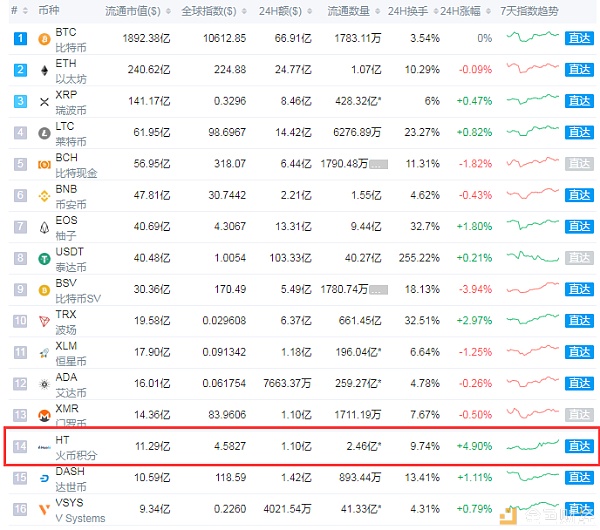Open the VSYS V Systems coin link
Image resolution: width=600 pixels, height=530 pixels.
(80, 510)
